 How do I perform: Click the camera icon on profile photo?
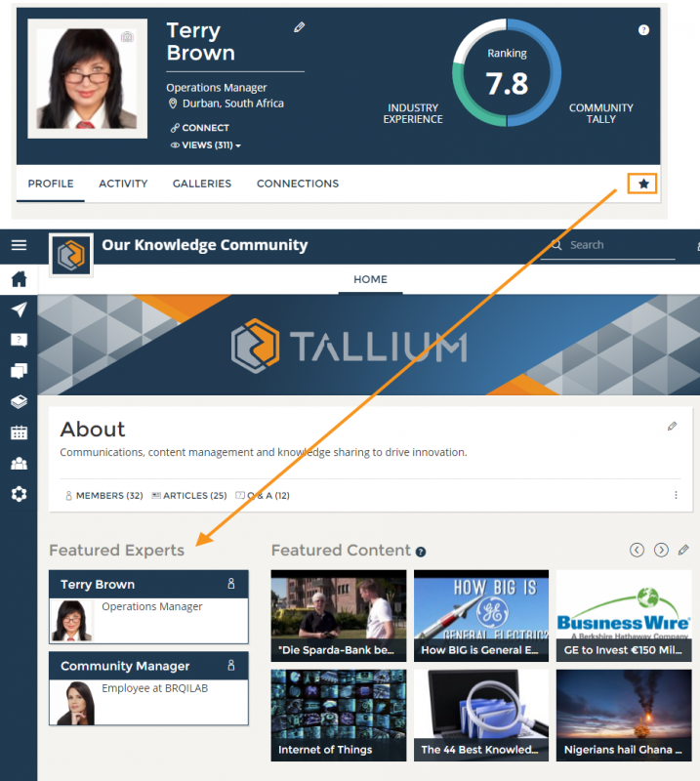(x=127, y=37)
